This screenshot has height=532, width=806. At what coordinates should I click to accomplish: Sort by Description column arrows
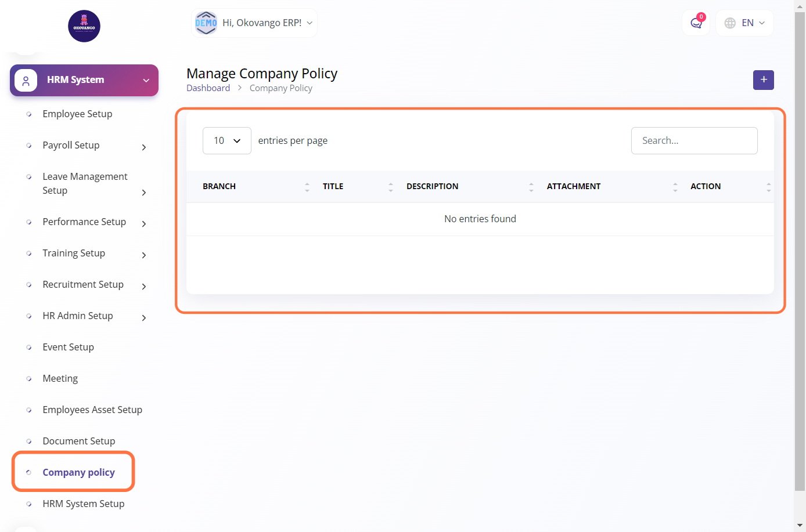coord(531,187)
